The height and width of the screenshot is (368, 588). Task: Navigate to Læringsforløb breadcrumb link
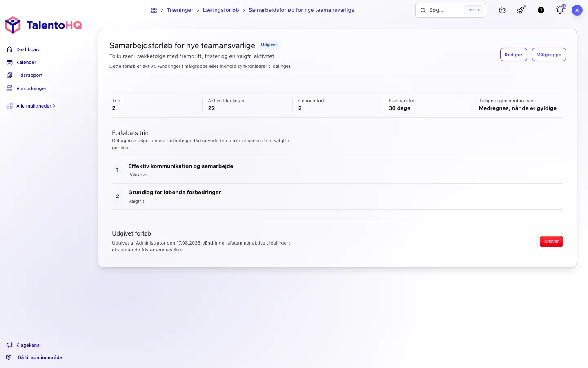point(221,10)
